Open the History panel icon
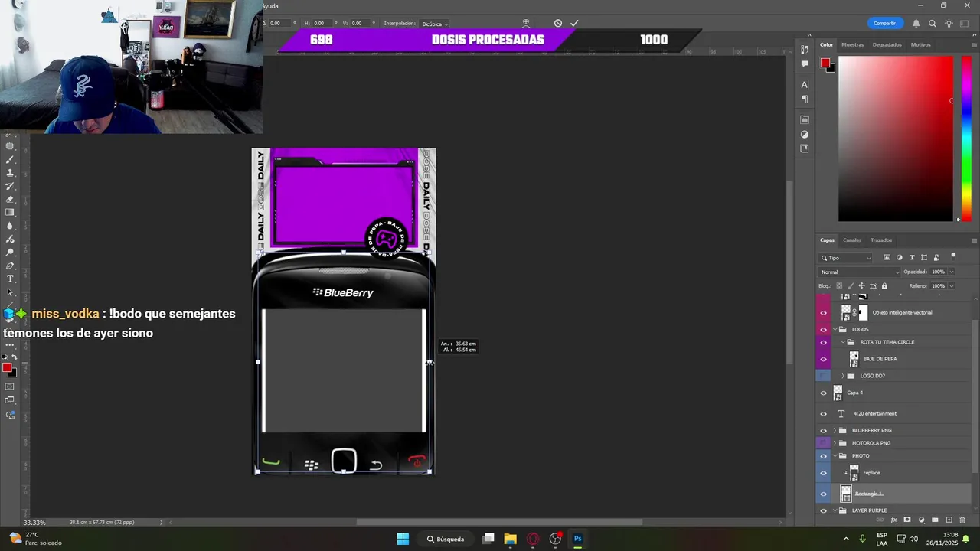 [x=805, y=49]
